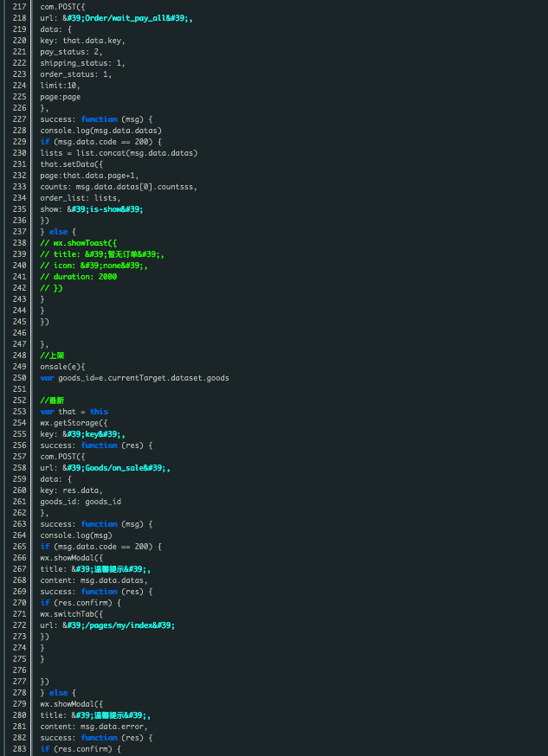This screenshot has height=756, width=548.
Task: Click 'counts: msg.data.datas[0].countsss,' line
Action: click(119, 187)
